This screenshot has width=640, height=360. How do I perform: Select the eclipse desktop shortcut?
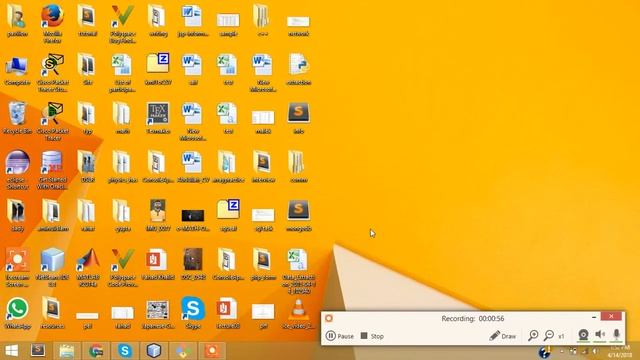click(17, 170)
